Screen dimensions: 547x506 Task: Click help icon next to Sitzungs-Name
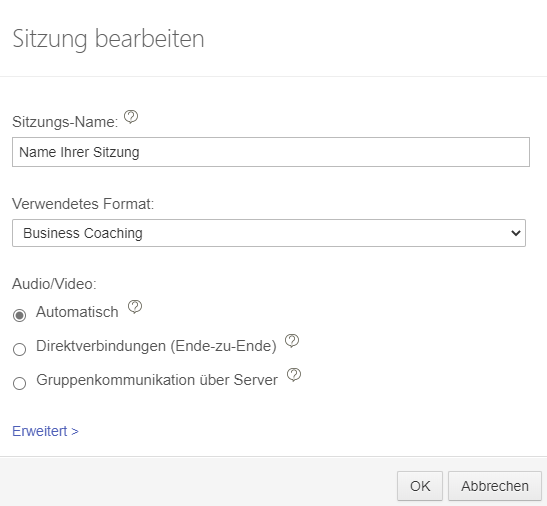tap(131, 117)
